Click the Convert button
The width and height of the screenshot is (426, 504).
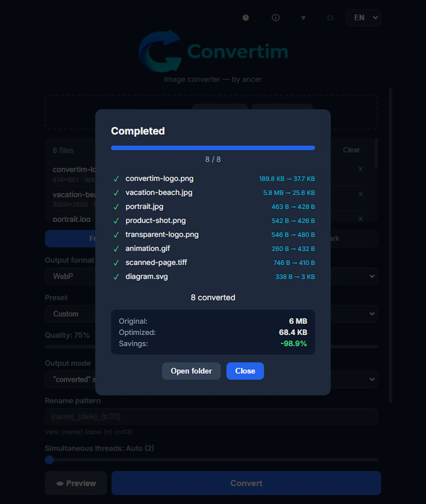(246, 483)
